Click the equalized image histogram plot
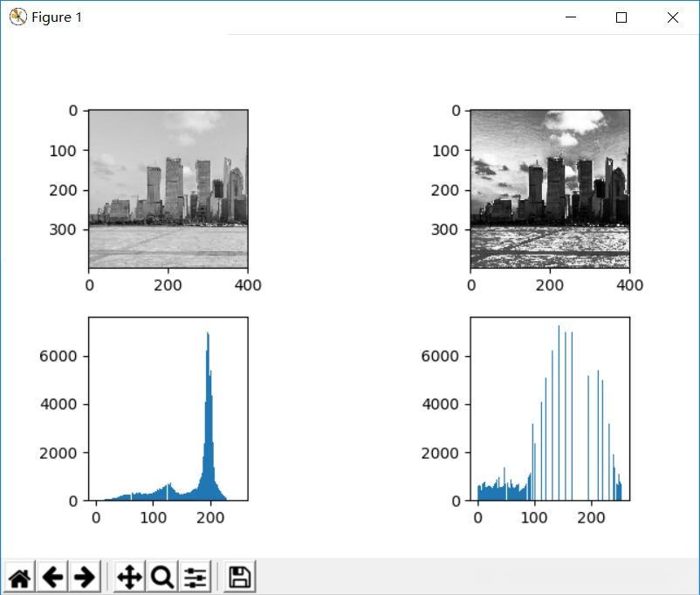700x595 pixels. coord(550,409)
